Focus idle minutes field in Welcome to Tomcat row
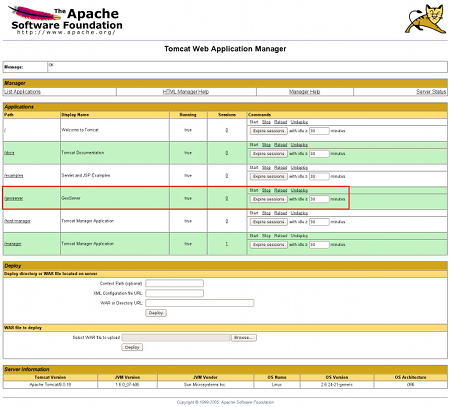Screen dimensions: 450x407 click(x=319, y=131)
